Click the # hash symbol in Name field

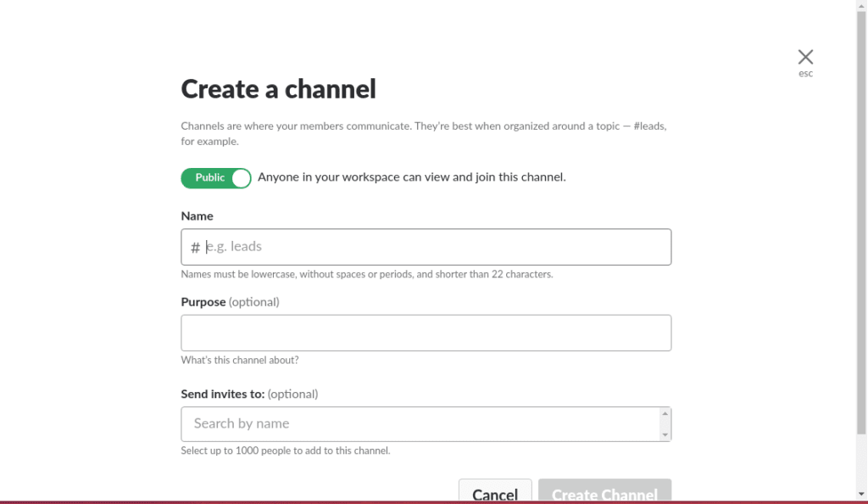(x=195, y=248)
